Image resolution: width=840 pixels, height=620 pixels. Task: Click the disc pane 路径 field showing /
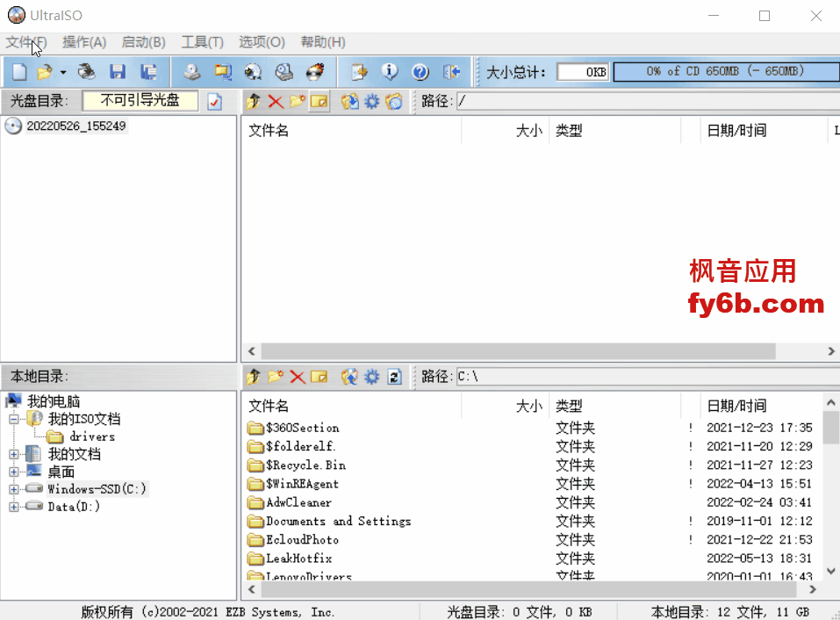tap(649, 101)
